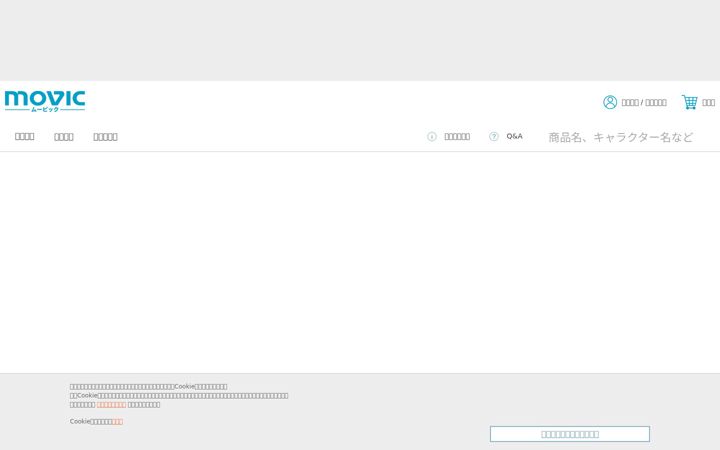Click the Movic logo
Image resolution: width=720 pixels, height=450 pixels.
[x=45, y=101]
